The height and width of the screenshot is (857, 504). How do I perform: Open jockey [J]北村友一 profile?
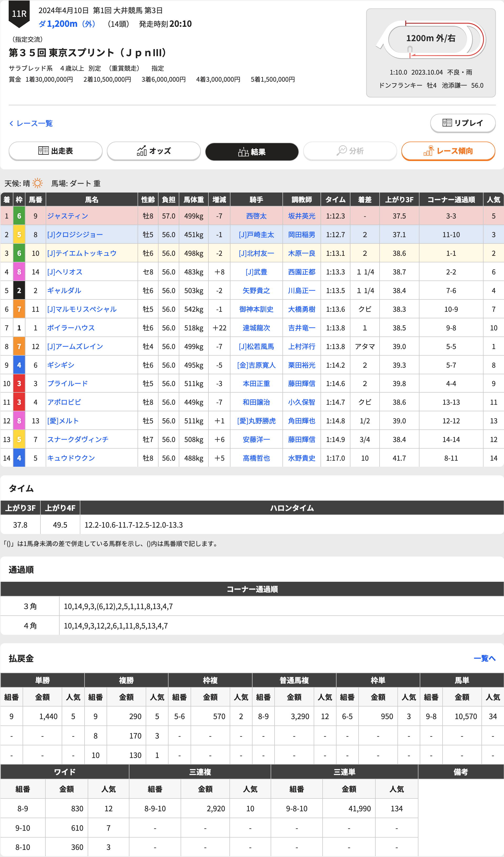(x=256, y=253)
